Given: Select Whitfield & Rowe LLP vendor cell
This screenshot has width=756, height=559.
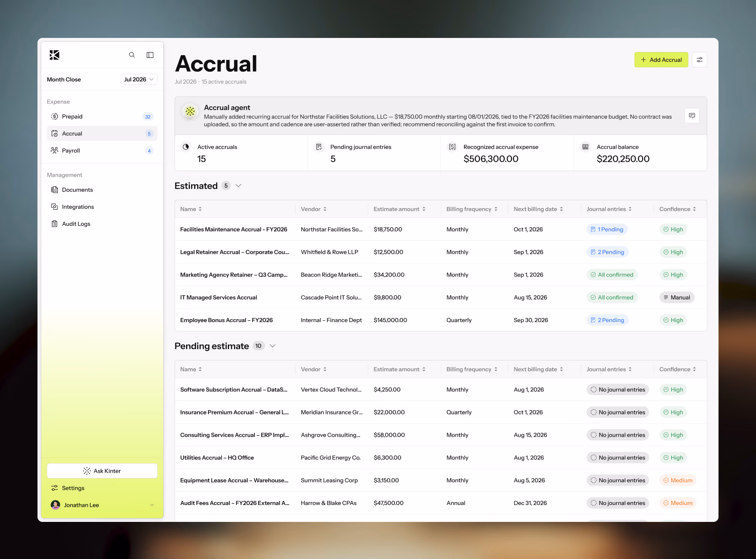Looking at the screenshot, I should tap(329, 252).
